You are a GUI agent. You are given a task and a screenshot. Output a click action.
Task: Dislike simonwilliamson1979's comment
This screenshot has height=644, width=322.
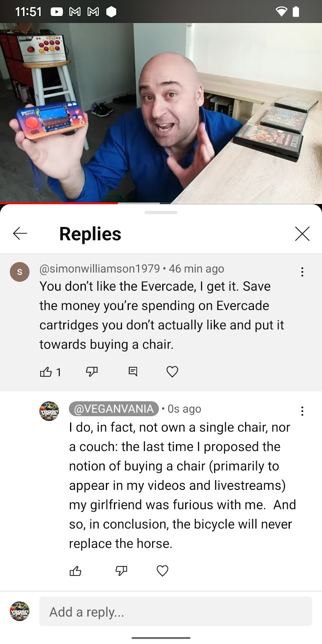click(x=92, y=372)
